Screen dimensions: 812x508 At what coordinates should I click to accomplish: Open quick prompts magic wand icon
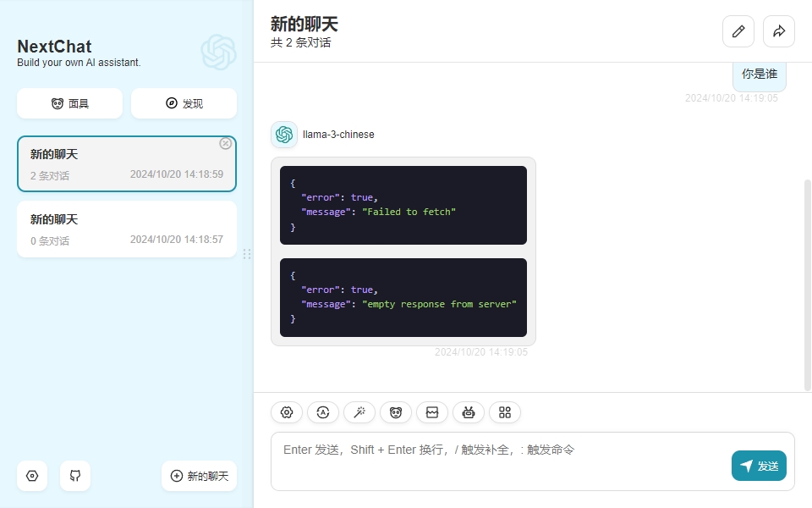(x=359, y=412)
